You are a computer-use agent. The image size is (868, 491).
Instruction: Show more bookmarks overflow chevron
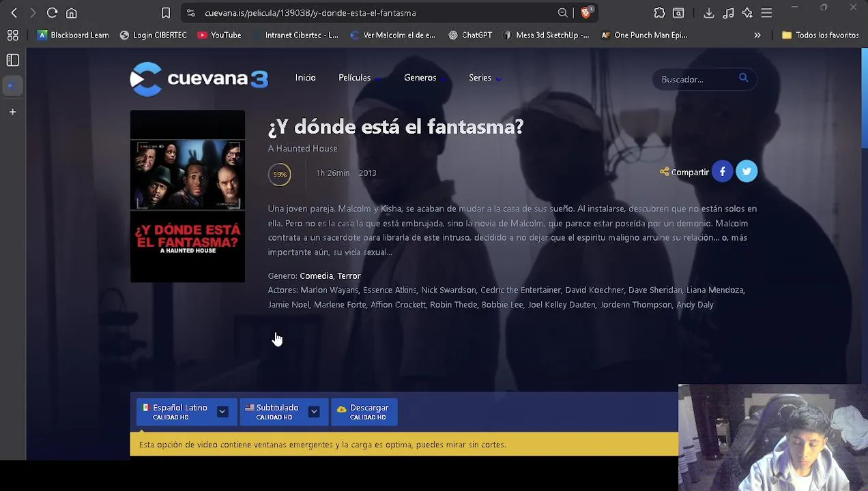tap(757, 35)
